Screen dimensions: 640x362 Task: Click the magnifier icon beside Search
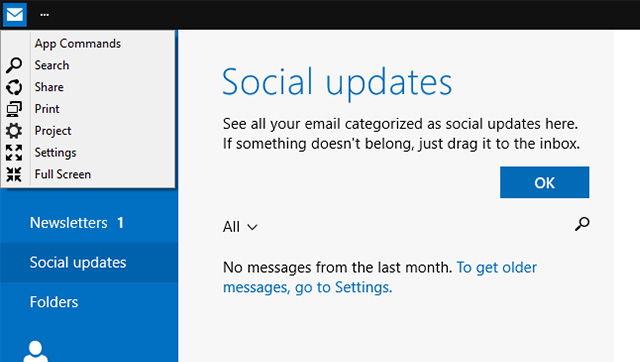(14, 65)
